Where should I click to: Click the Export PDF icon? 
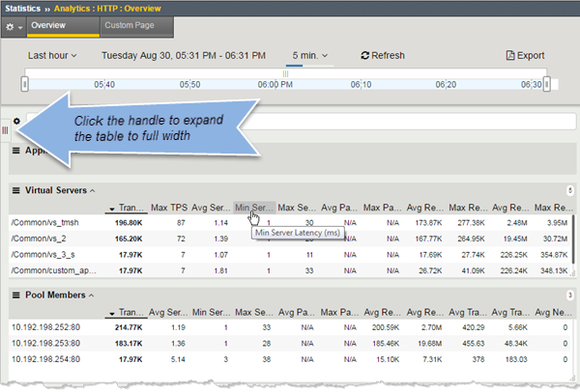(x=510, y=56)
